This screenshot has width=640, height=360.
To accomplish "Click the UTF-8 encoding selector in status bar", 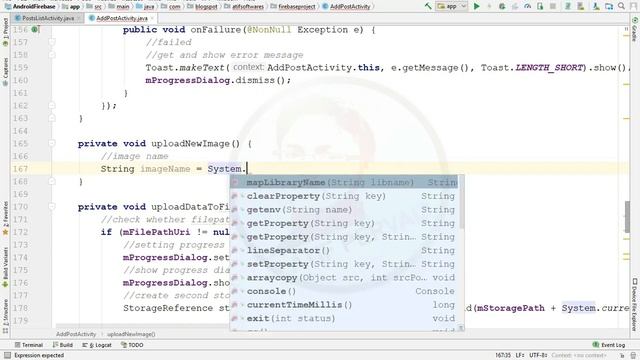I will coord(538,356).
